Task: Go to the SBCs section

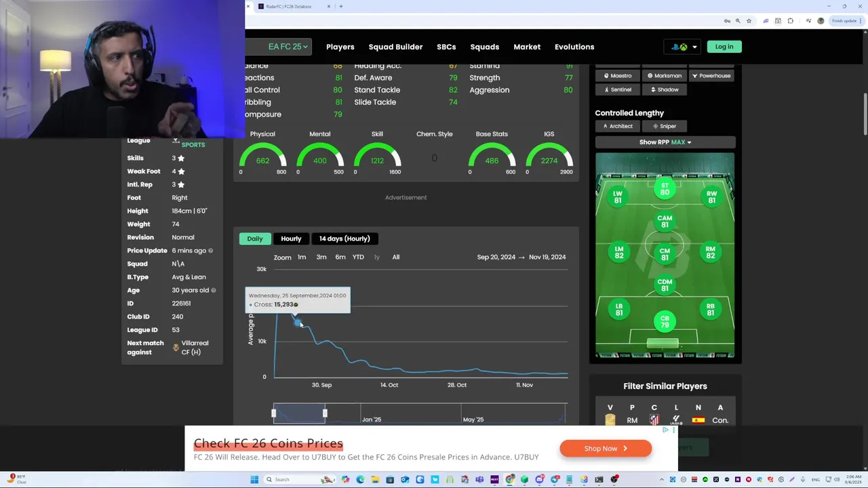Action: [x=446, y=47]
